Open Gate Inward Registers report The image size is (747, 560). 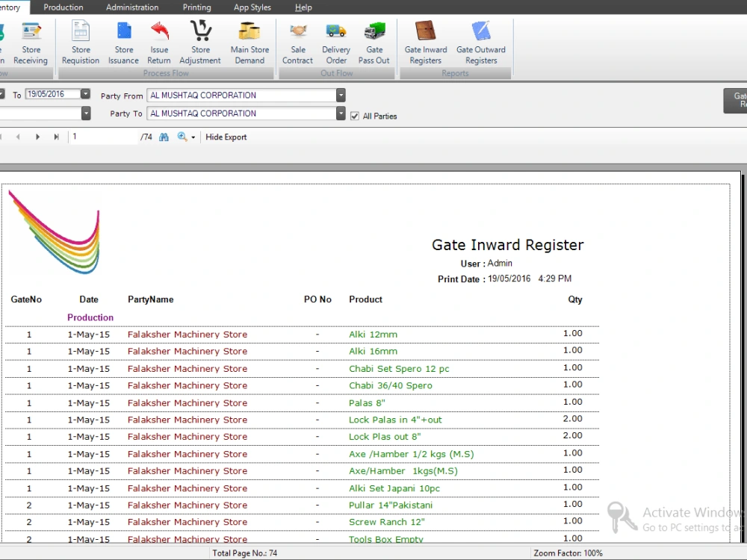pos(426,43)
